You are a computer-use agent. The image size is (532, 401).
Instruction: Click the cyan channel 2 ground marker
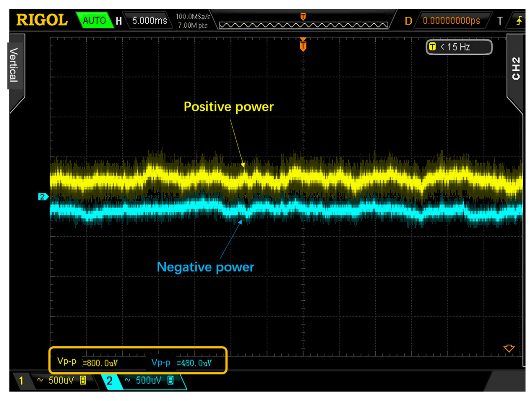coord(43,197)
